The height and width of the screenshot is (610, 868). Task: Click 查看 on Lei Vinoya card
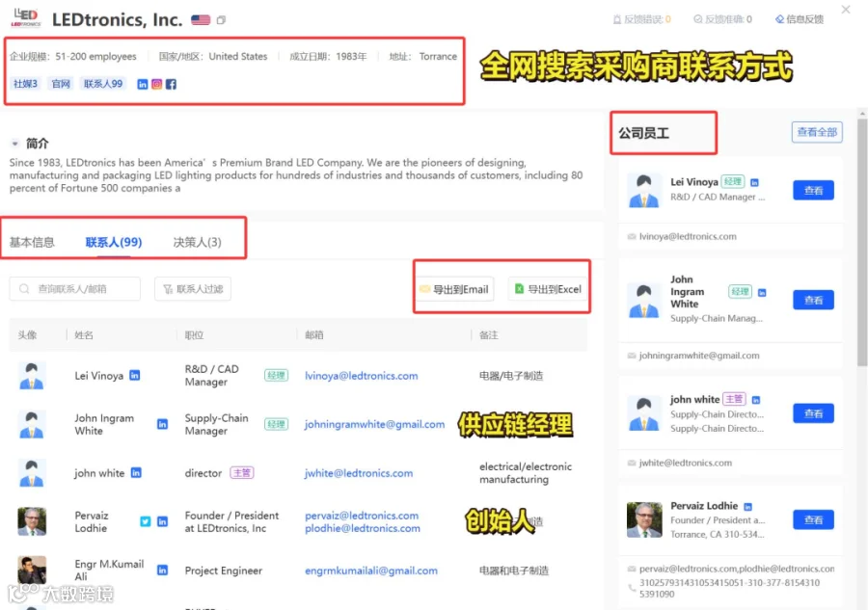tap(813, 190)
